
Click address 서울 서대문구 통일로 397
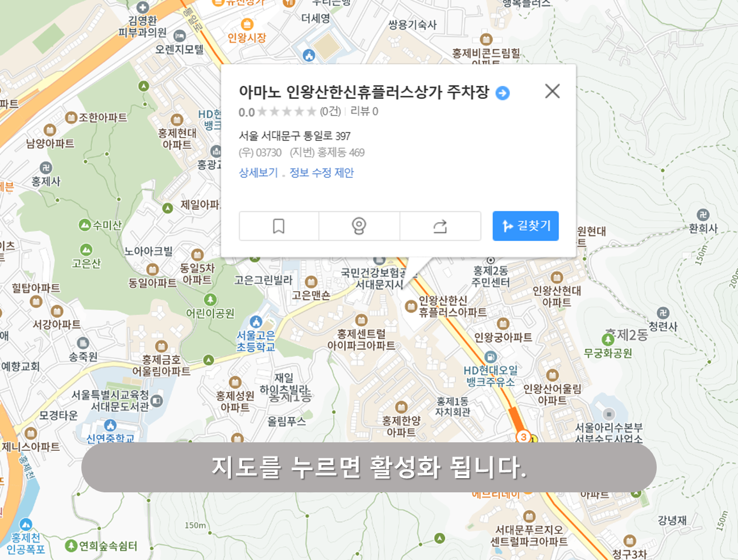(295, 136)
